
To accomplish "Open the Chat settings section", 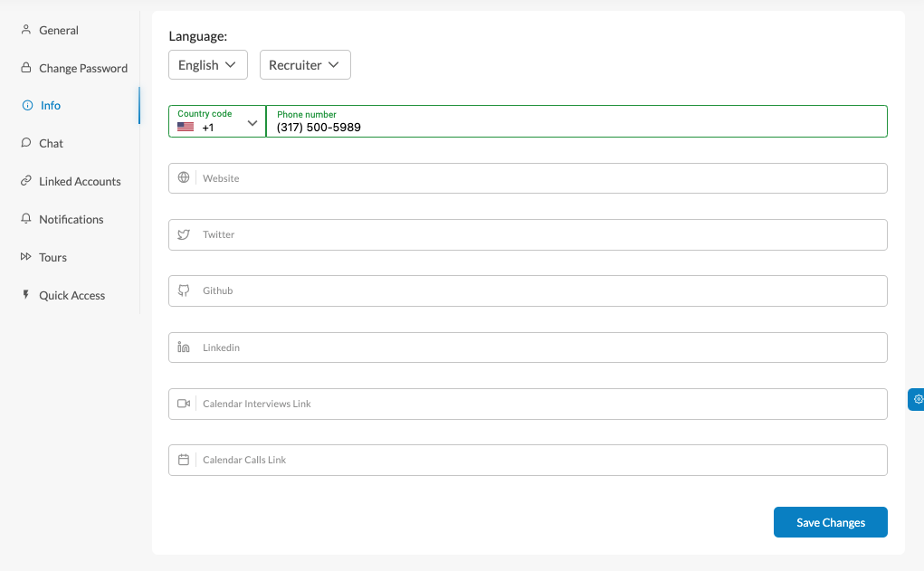I will [51, 143].
